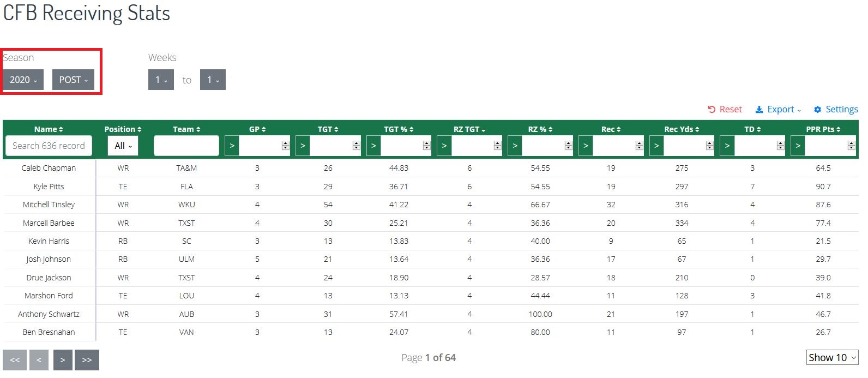Advance to the next page of stats
868x378 pixels.
point(63,359)
